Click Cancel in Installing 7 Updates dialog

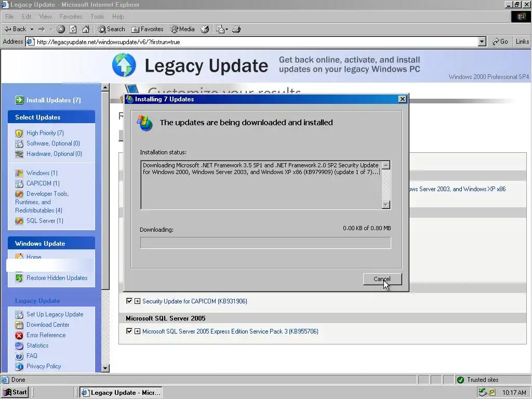coord(382,279)
